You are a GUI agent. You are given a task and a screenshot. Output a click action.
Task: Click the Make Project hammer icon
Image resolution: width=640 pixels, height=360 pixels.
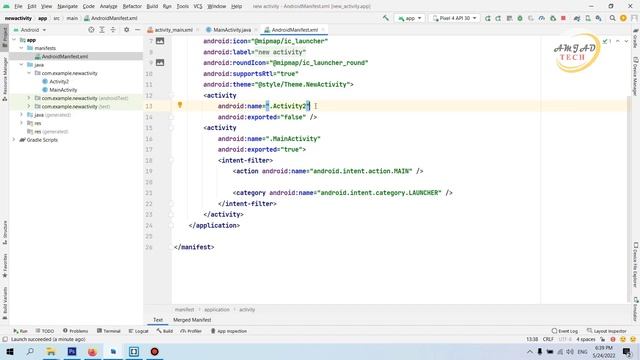385,18
